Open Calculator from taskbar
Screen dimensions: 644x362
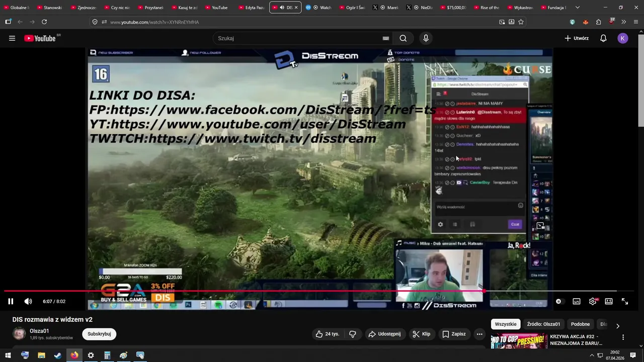tap(107, 355)
